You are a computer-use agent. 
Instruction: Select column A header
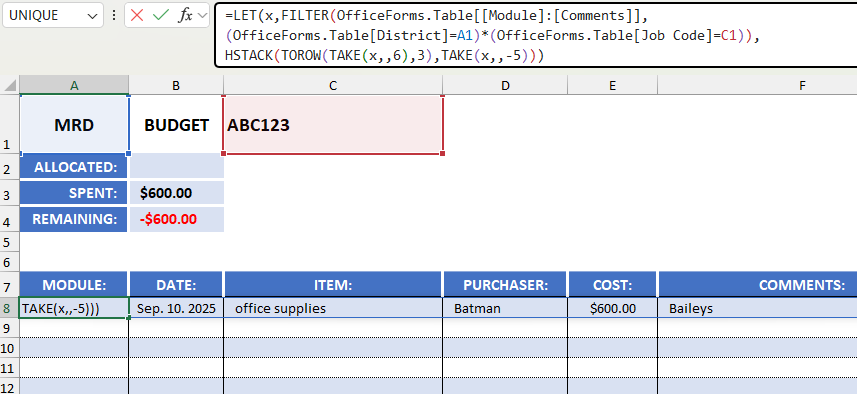click(x=74, y=85)
